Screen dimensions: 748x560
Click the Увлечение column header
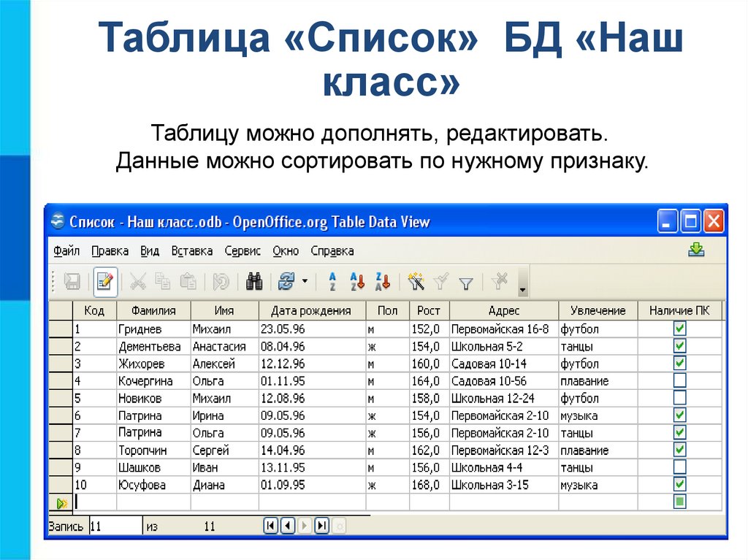(598, 310)
